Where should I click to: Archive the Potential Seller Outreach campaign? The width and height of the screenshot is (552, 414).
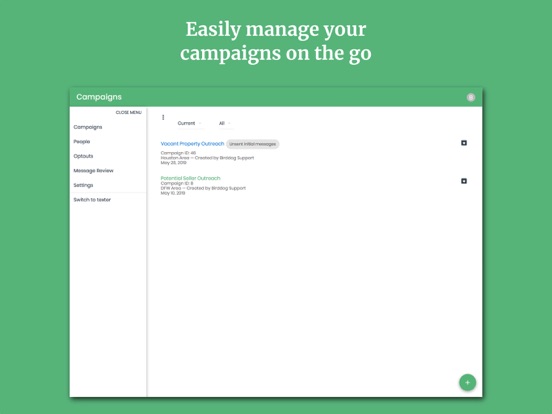pyautogui.click(x=464, y=181)
